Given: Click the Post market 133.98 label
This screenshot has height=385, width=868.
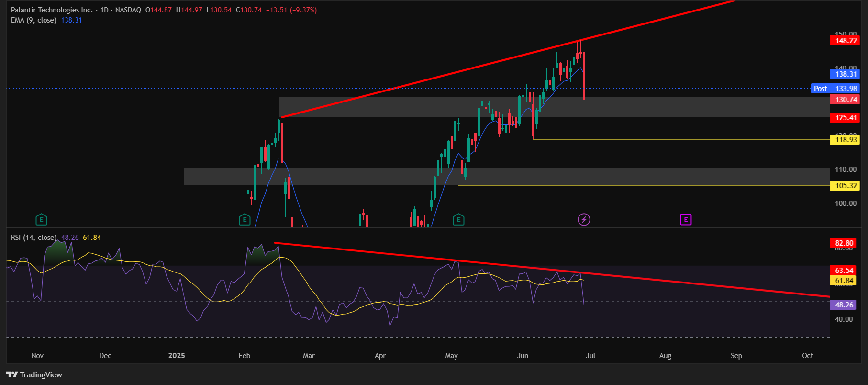Looking at the screenshot, I should click(x=835, y=89).
